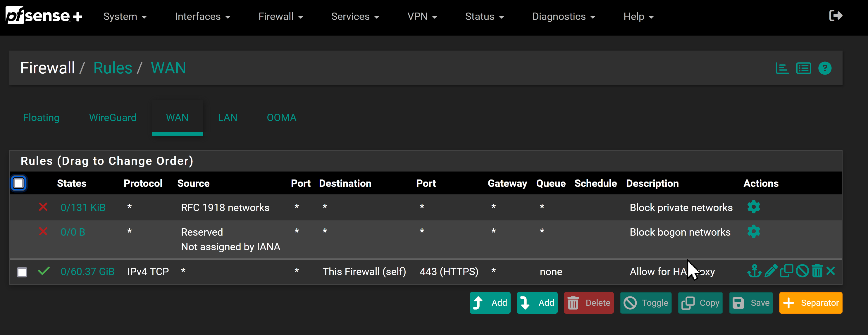Viewport: 868px width, 335px height.
Task: Click the help question mark icon
Action: pyautogui.click(x=824, y=68)
